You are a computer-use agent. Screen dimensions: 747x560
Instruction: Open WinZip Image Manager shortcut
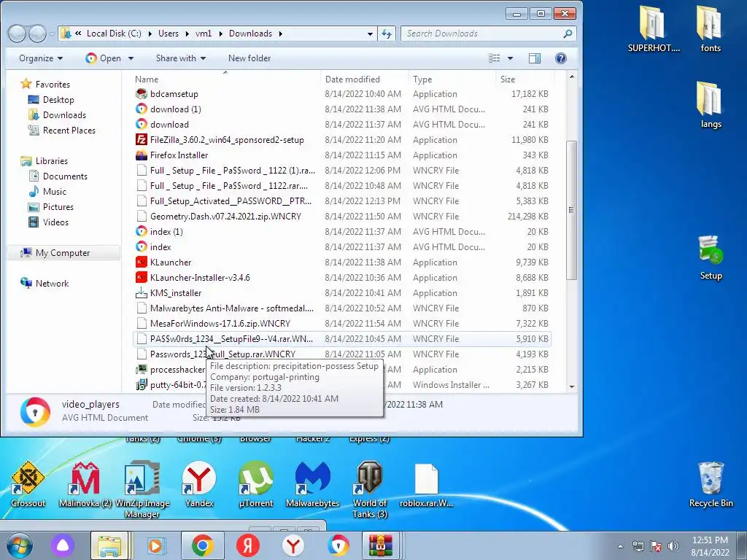point(142,489)
